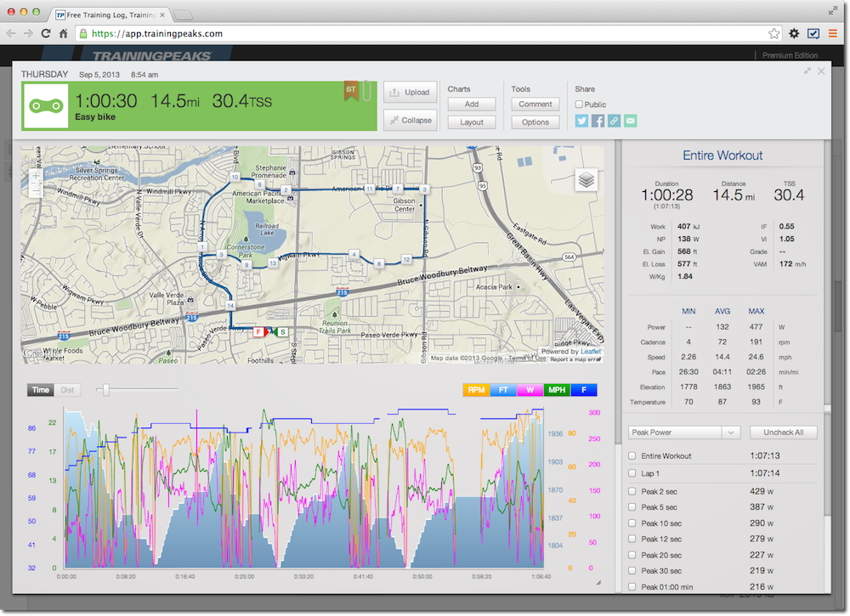850x616 pixels.
Task: Copy the workout share link icon
Action: (614, 121)
